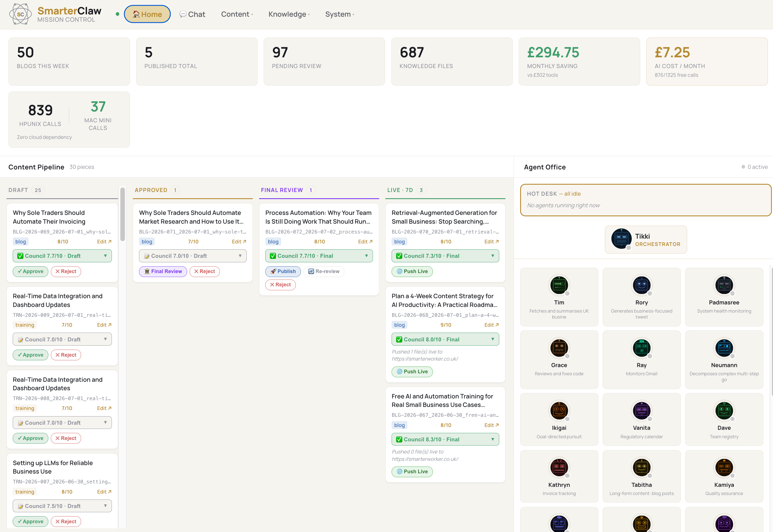Expand Council 7.3/10 Final dropdown
The width and height of the screenshot is (773, 532).
[445, 256]
